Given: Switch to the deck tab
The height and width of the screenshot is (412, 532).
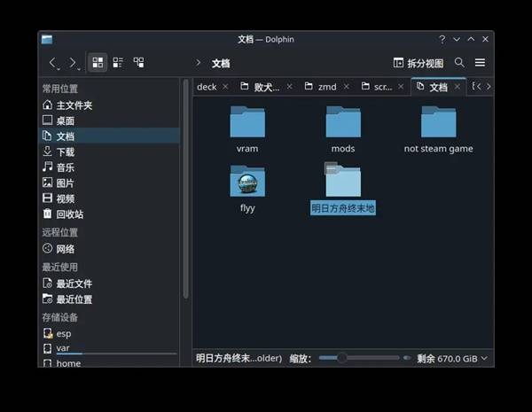Looking at the screenshot, I should (207, 87).
